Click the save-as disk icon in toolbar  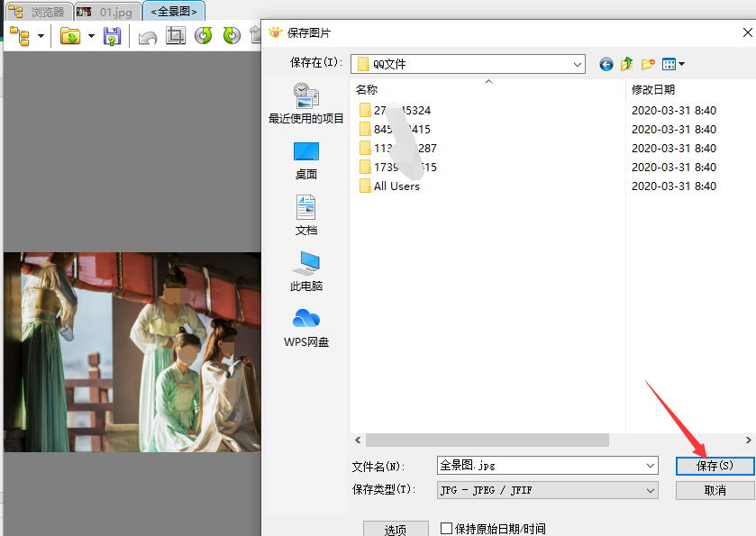(x=112, y=36)
